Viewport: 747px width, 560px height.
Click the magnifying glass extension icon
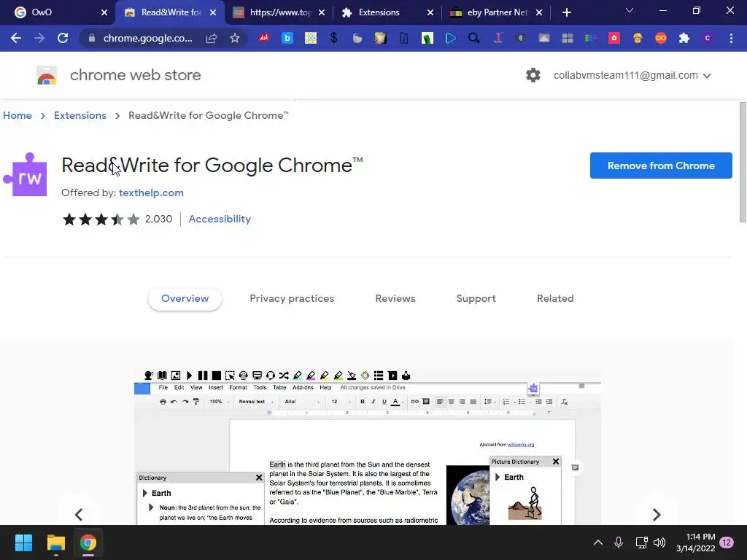[474, 38]
